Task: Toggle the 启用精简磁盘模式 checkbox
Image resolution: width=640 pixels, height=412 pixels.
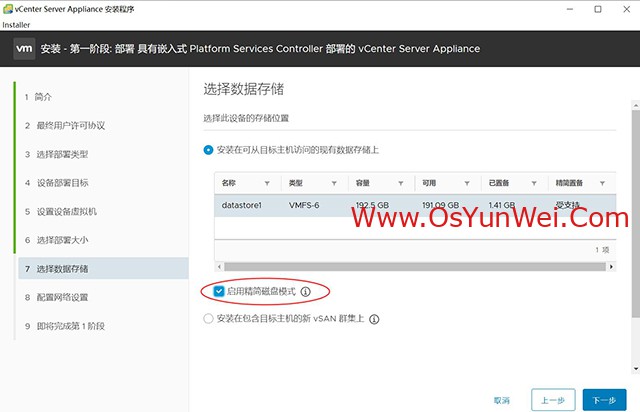Action: coord(219,291)
